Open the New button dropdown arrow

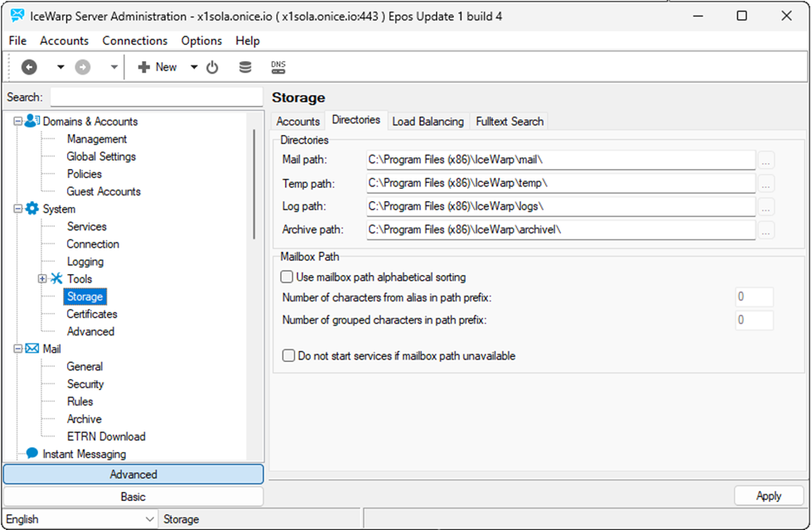click(x=194, y=67)
